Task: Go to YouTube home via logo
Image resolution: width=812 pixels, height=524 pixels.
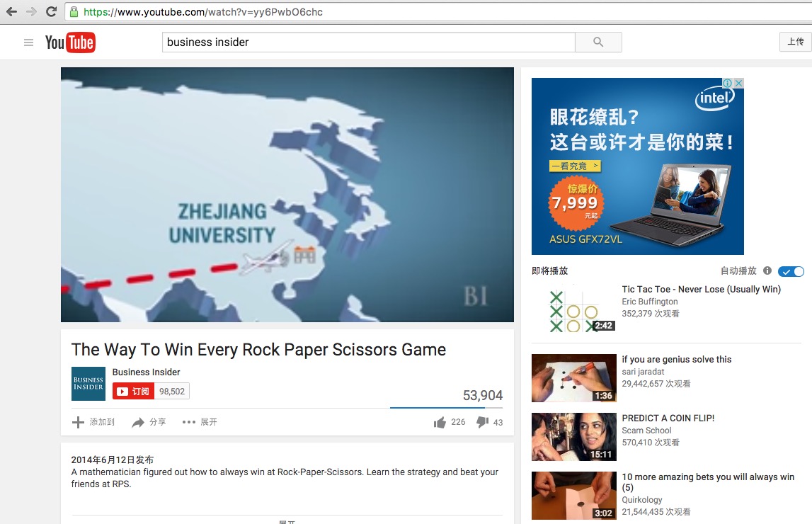Action: click(x=70, y=42)
